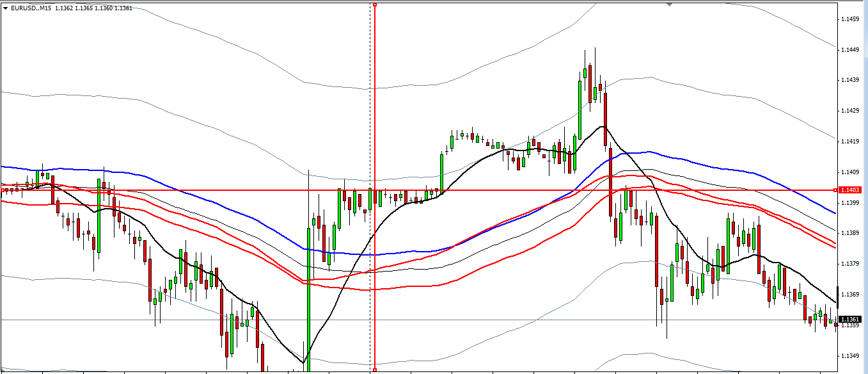Click the red 1.1403 price label
This screenshot has height=374, width=868.
[x=851, y=190]
